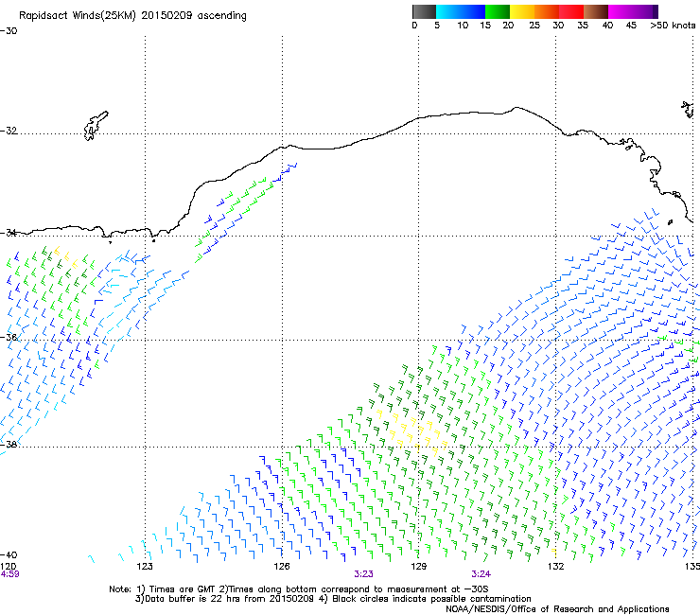Image resolution: width=700 pixels, height=615 pixels.
Task: Click longitude label '129'
Action: click(x=419, y=567)
